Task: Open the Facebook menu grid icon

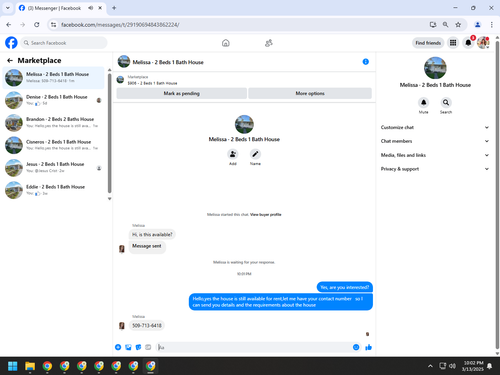Action: (453, 43)
